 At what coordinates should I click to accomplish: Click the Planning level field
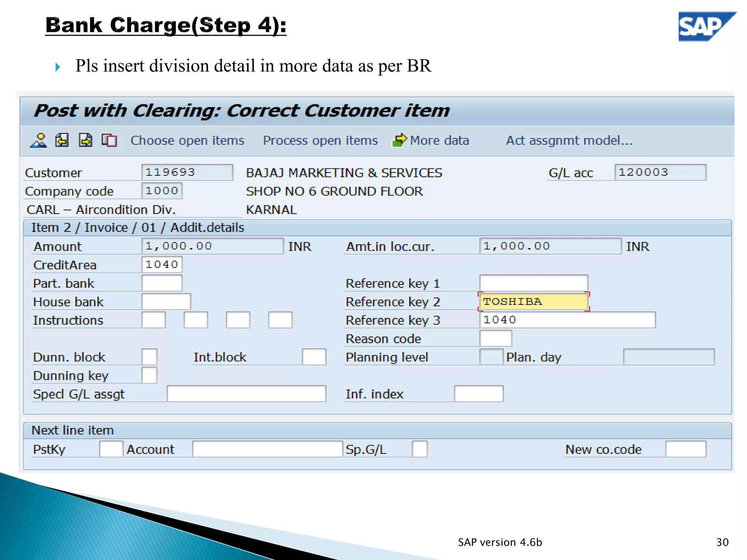(x=491, y=357)
